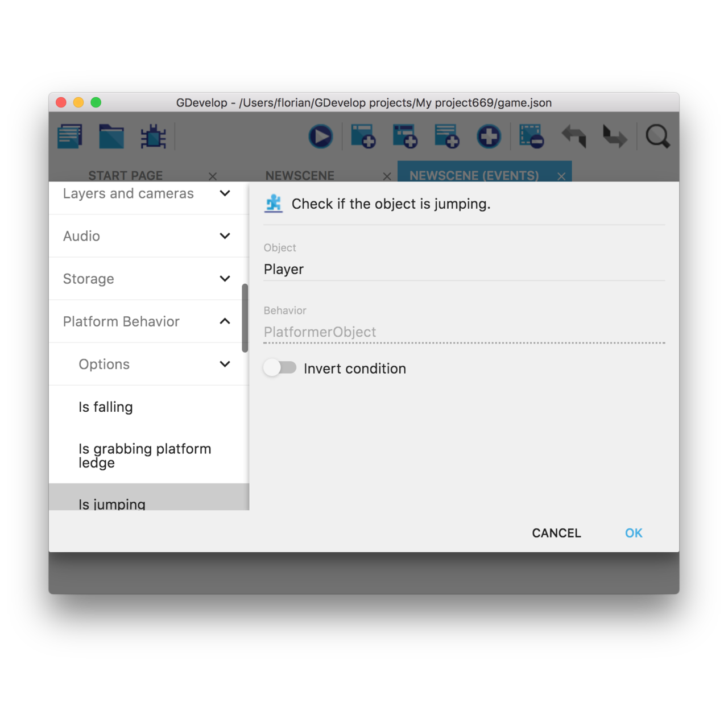Open a project via the folder icon
The height and width of the screenshot is (728, 728).
coord(111,136)
